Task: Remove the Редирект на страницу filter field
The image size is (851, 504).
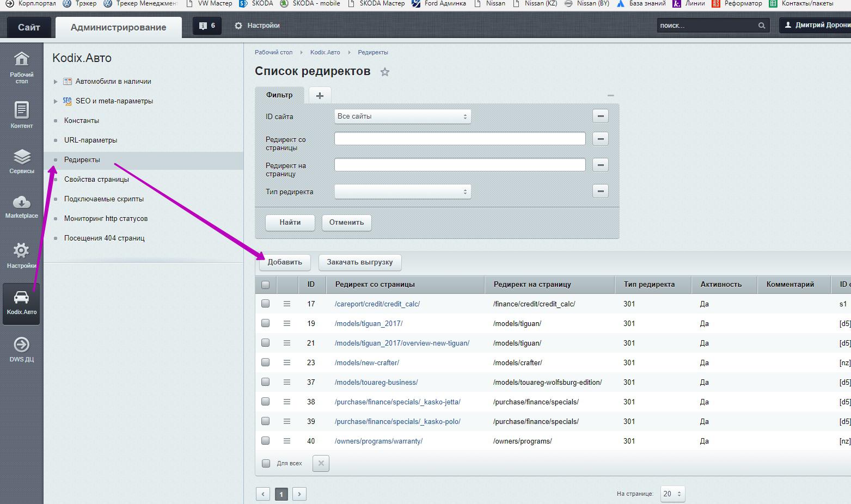Action: [600, 165]
